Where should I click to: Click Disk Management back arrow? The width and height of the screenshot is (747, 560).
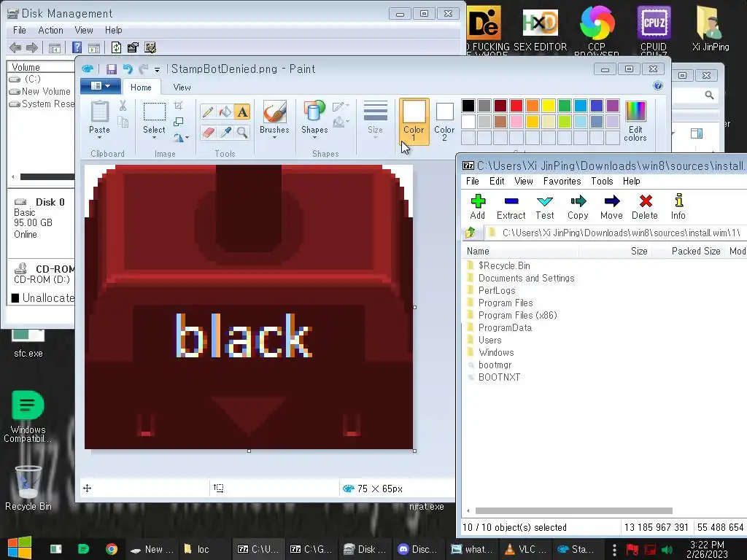pyautogui.click(x=15, y=47)
